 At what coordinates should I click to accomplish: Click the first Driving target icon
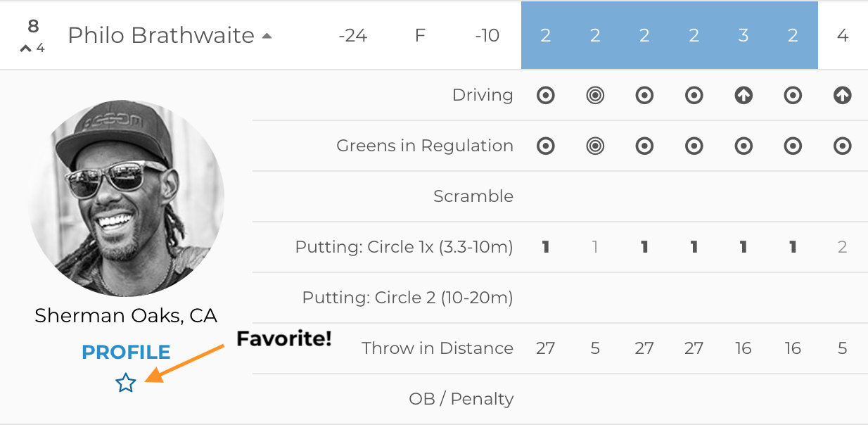[546, 95]
